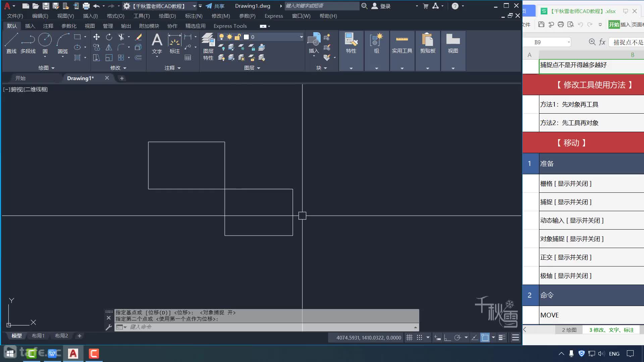
Task: Toggle snap mode in status bar
Action: pos(419,338)
